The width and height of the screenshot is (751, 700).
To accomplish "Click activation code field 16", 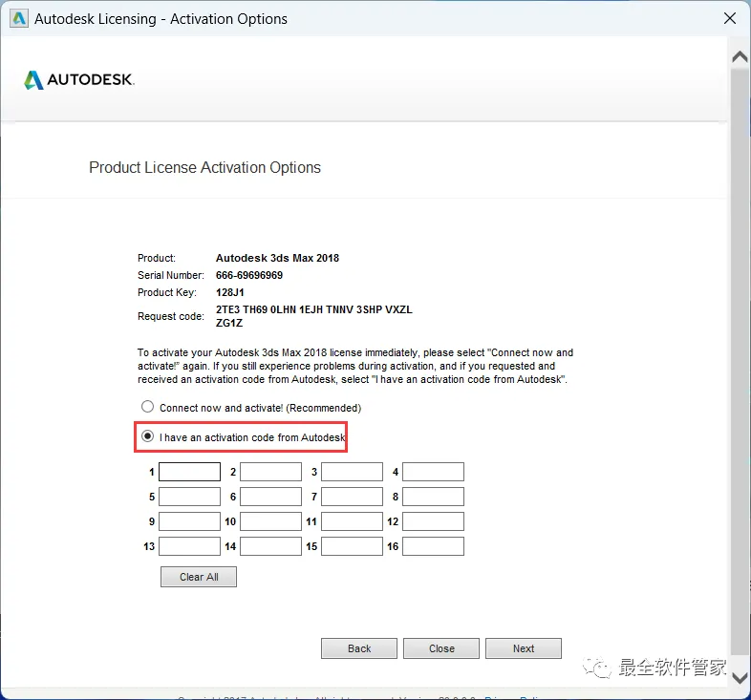I will click(433, 546).
